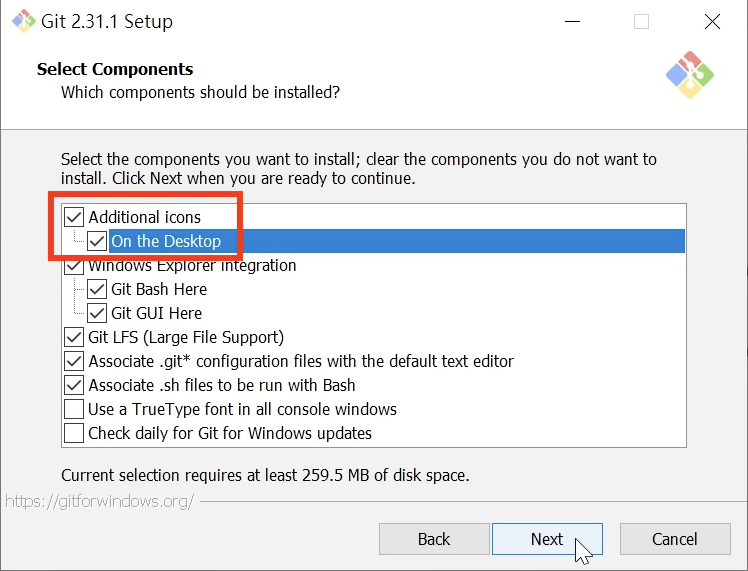Uncheck Git LFS (Large File Support)

coord(74,337)
